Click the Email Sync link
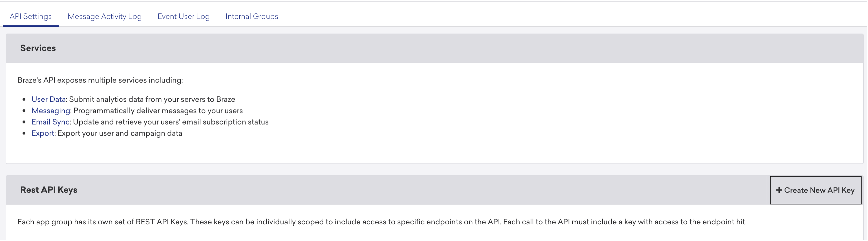This screenshot has width=868, height=241. [x=50, y=122]
